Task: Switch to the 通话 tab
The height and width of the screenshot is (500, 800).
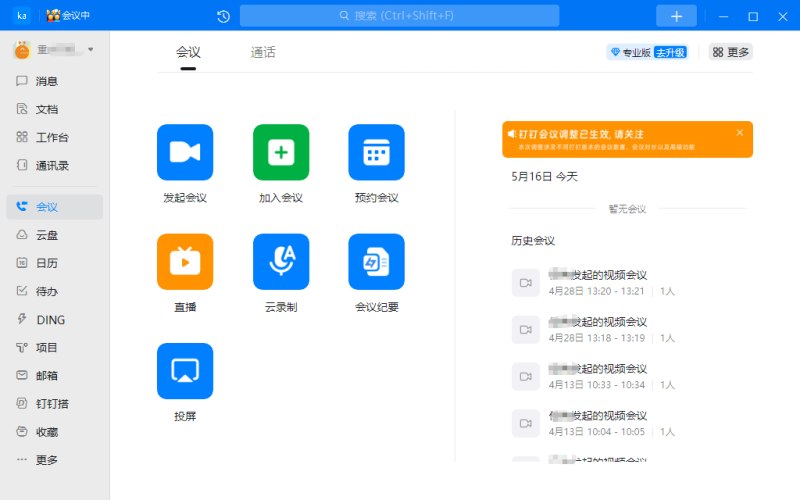Action: (263, 53)
